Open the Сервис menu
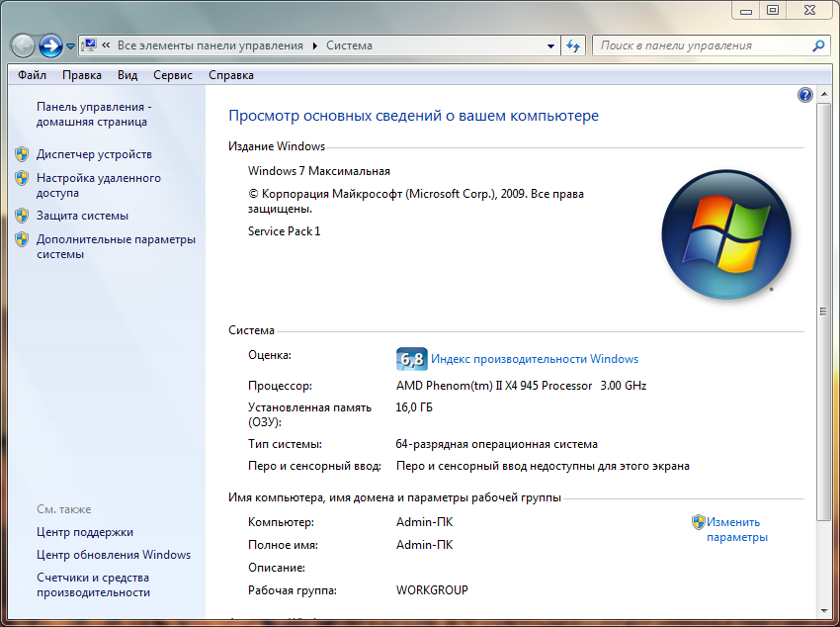The width and height of the screenshot is (840, 627). pyautogui.click(x=173, y=75)
